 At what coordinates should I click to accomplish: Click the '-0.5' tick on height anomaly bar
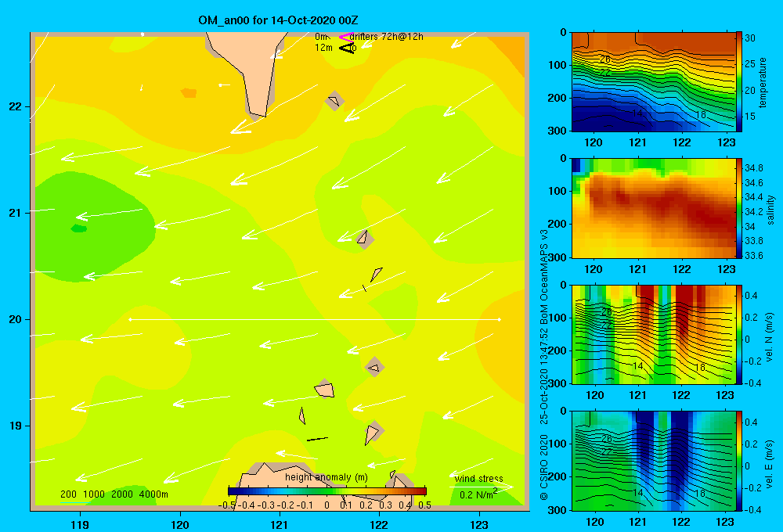click(x=227, y=505)
